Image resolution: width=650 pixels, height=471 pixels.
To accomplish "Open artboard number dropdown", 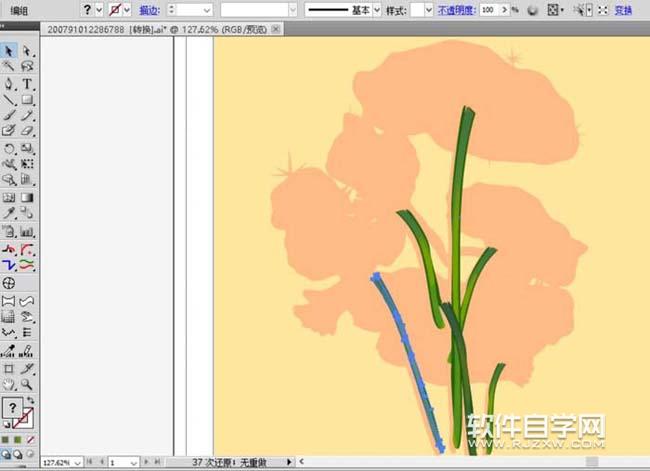I will [133, 463].
